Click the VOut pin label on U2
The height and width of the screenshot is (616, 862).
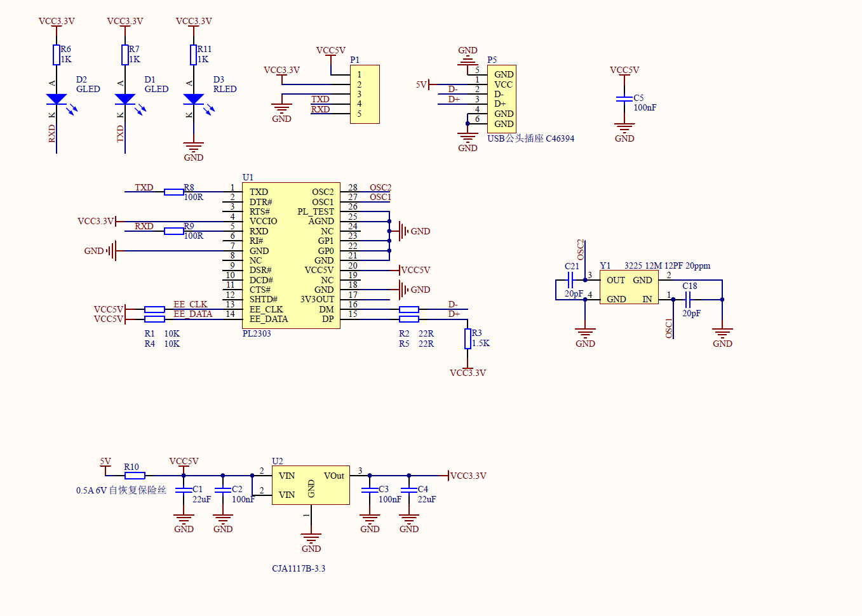click(x=334, y=476)
